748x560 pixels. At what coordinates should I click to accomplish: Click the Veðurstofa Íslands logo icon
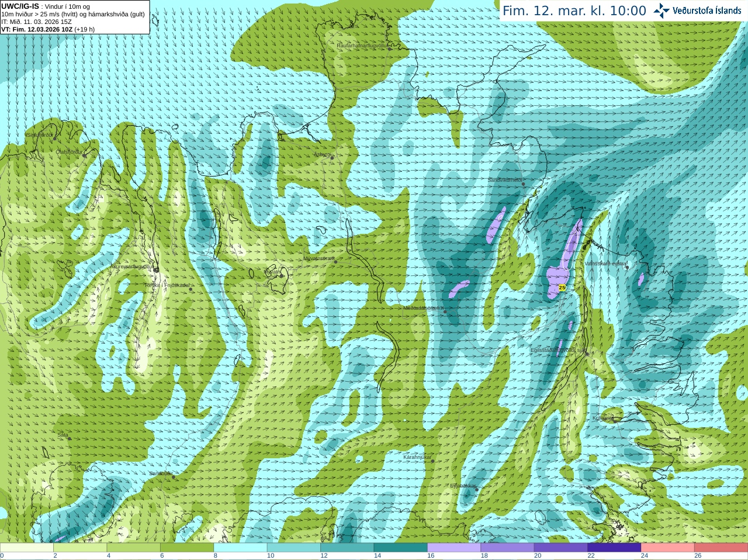[x=662, y=11]
